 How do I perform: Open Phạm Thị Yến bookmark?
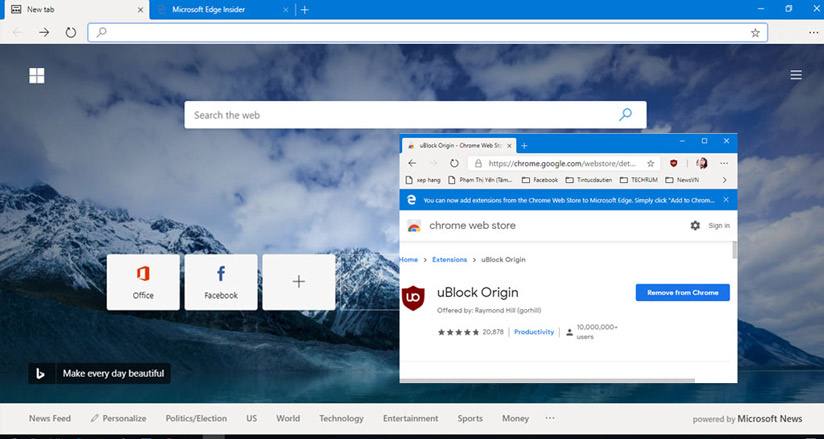pos(481,180)
